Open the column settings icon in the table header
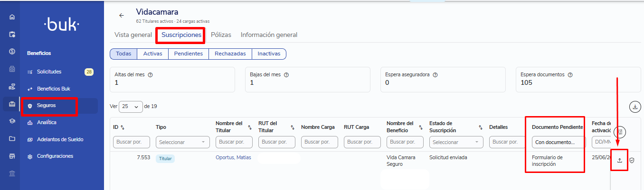This screenshot has width=644, height=190. [x=620, y=132]
